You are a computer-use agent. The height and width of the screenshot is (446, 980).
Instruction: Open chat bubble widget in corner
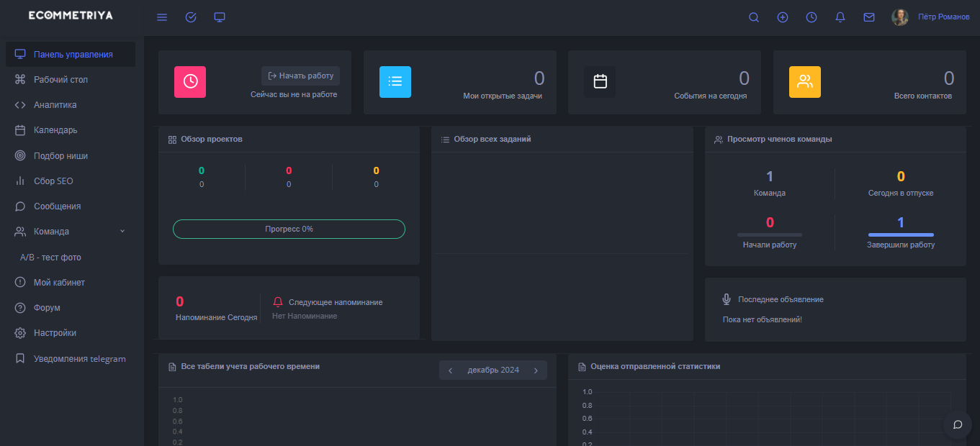click(x=958, y=424)
